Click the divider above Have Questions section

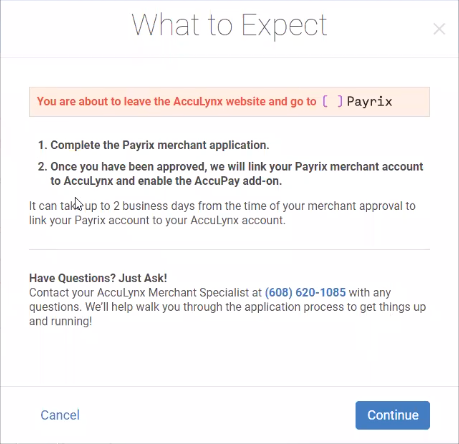click(229, 249)
